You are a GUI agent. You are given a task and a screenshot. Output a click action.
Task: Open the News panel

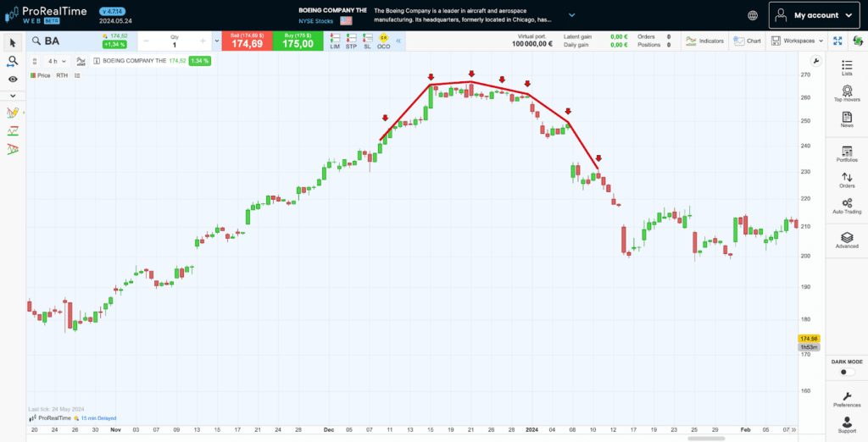click(847, 119)
